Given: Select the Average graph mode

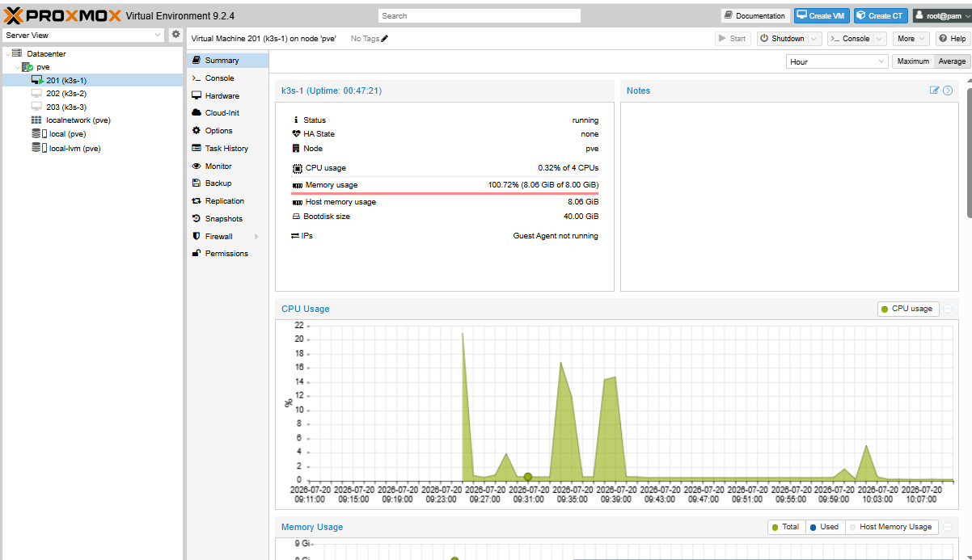Looking at the screenshot, I should 952,61.
